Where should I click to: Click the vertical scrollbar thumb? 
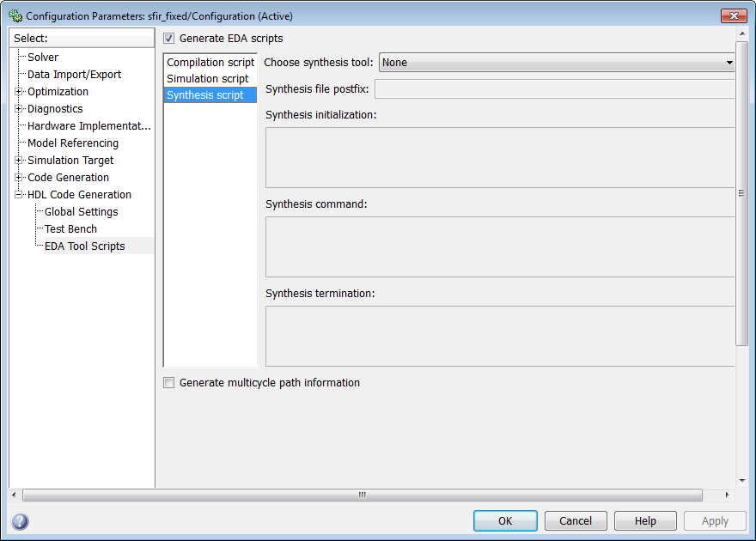pyautogui.click(x=741, y=193)
